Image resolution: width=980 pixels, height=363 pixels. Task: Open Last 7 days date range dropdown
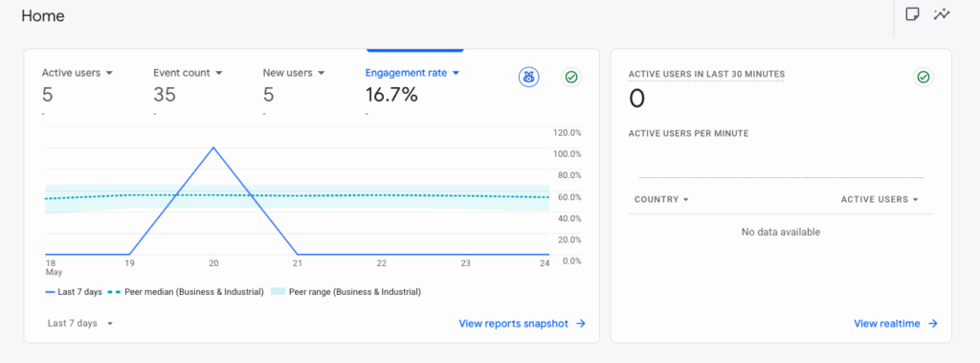pyautogui.click(x=80, y=324)
